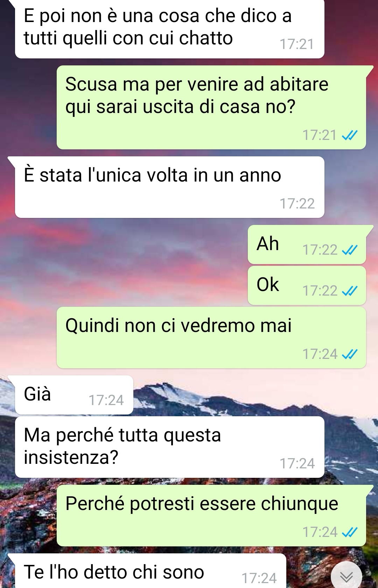Tap the read-receipt ticks on the 'Ok' message
378x588 pixels.
tap(350, 291)
